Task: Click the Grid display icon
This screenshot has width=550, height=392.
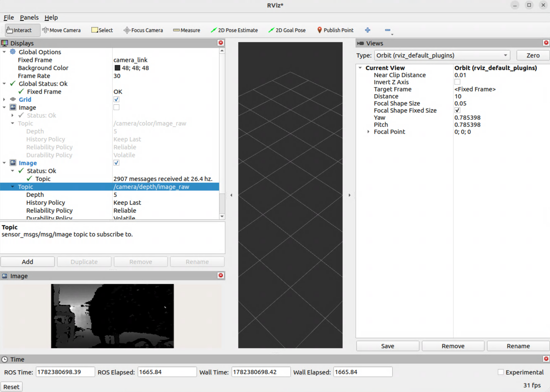Action: [x=13, y=99]
